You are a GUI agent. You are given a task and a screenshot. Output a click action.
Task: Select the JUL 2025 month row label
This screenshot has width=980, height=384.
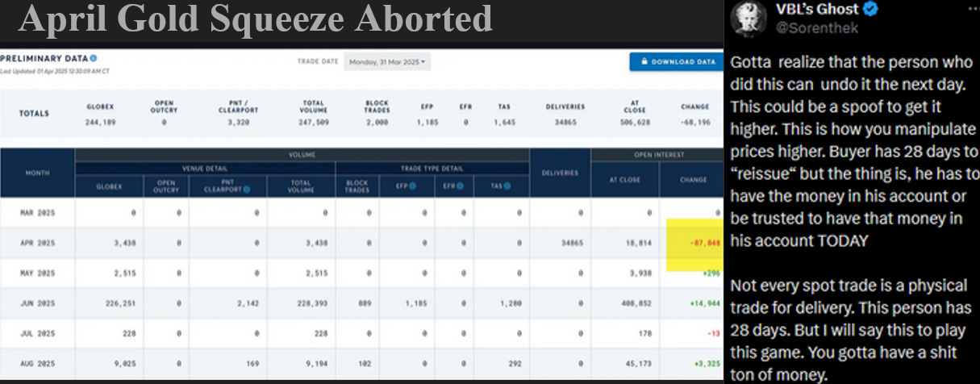(x=37, y=332)
